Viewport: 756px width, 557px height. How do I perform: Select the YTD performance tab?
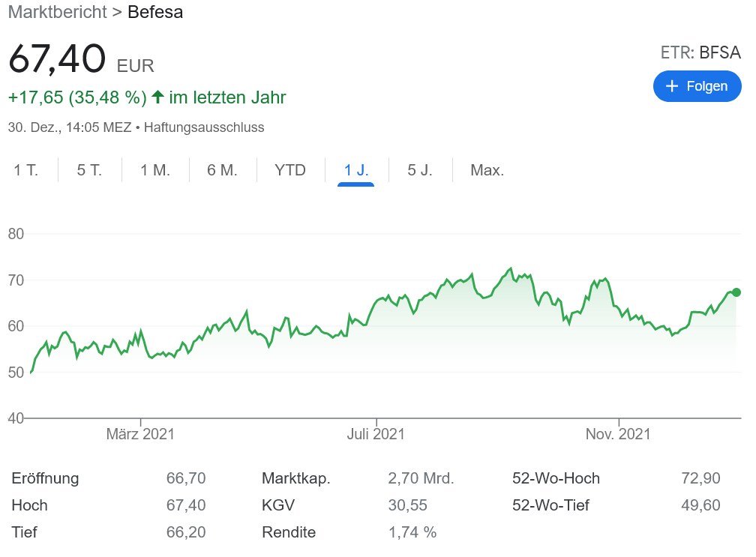(289, 170)
